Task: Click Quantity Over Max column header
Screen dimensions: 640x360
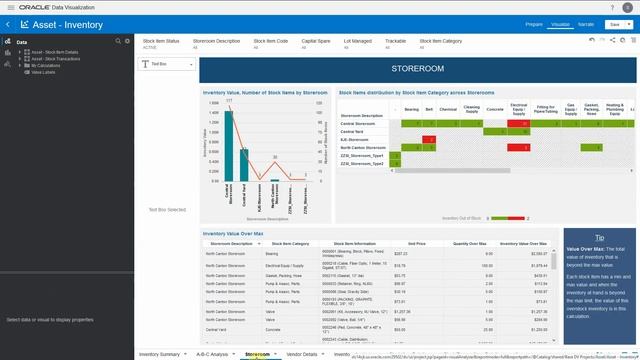Action: (x=469, y=244)
